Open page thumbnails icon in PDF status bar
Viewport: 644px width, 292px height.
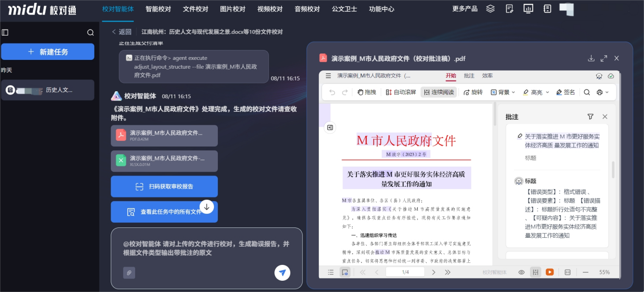330,272
